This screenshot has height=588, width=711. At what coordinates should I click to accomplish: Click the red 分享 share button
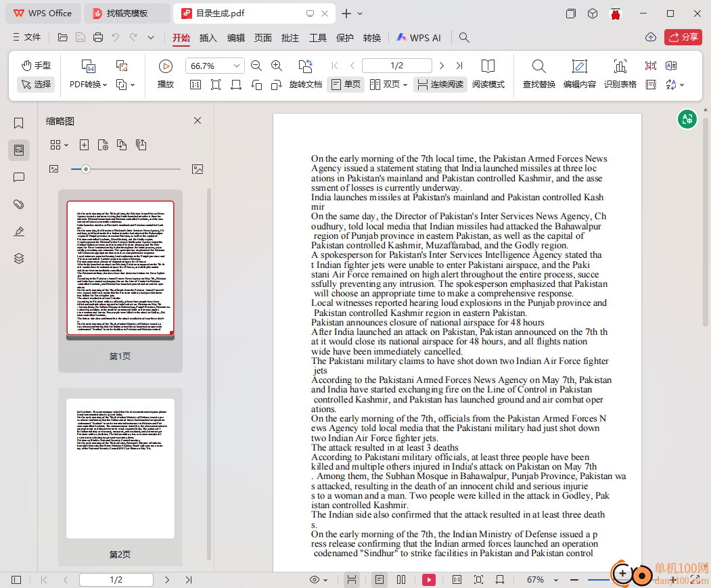click(x=683, y=37)
